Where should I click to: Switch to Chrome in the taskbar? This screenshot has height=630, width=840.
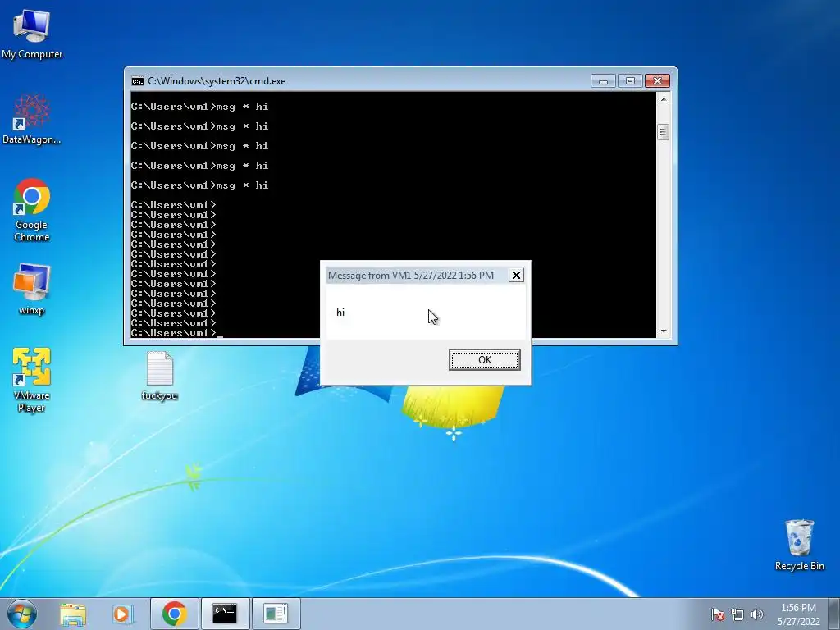pos(175,614)
